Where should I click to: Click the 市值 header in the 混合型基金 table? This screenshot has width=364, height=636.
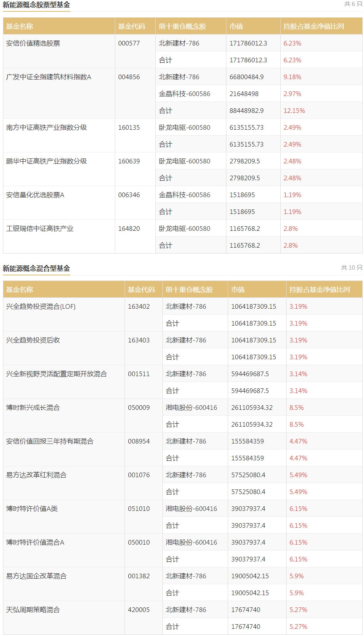[238, 289]
